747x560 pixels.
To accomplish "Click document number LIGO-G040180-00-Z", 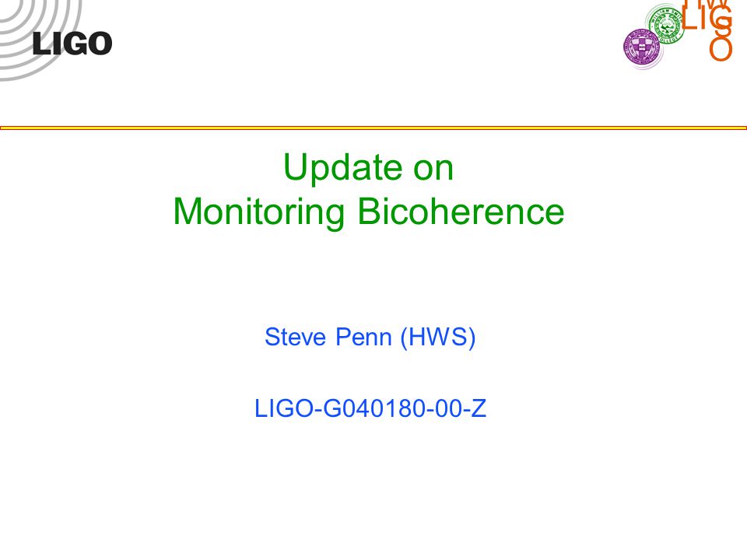I will 370,408.
